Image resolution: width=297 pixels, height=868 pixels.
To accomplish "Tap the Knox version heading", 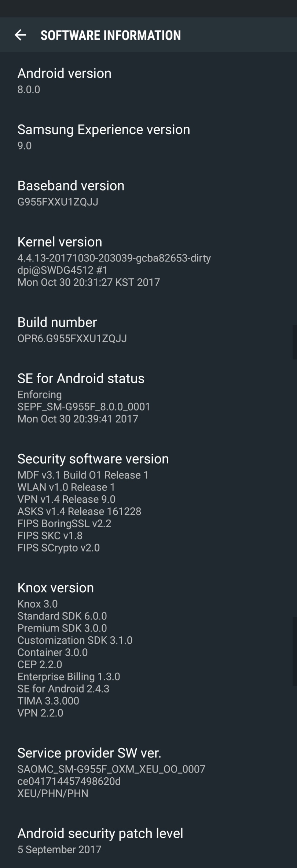I will tap(56, 588).
